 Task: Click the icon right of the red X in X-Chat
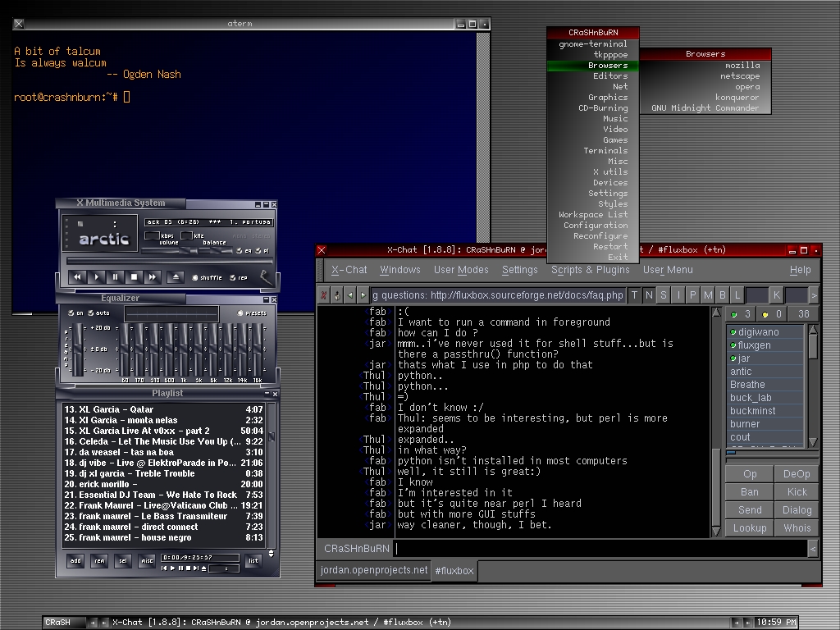(x=337, y=295)
